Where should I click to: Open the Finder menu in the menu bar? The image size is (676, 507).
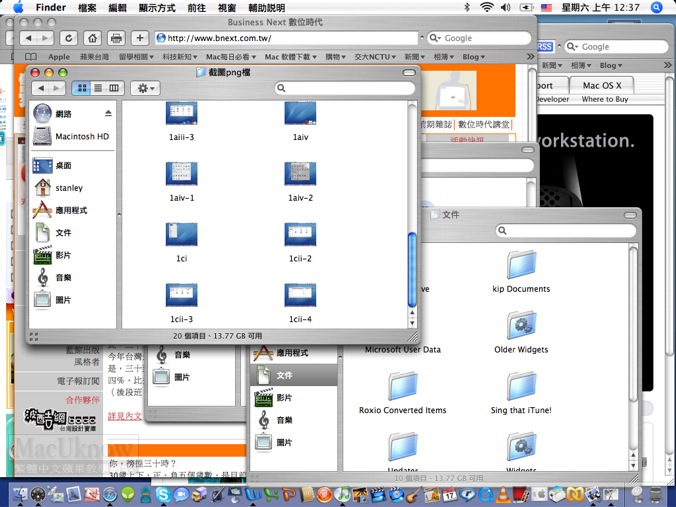coord(51,7)
